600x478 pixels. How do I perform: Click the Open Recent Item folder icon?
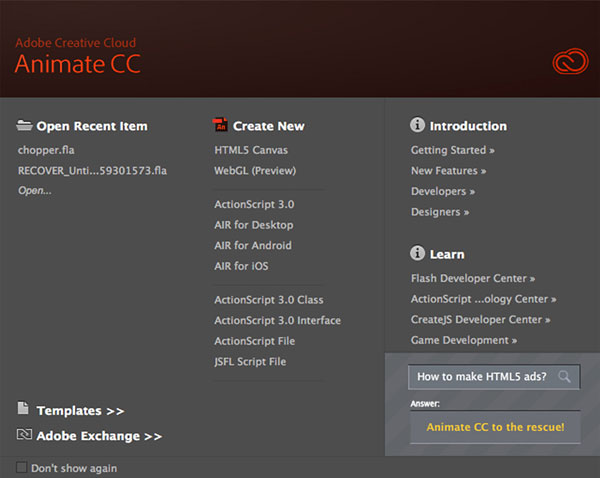(25, 126)
